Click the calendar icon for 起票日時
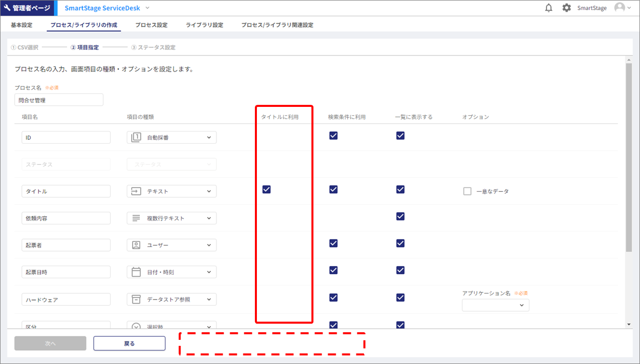This screenshot has height=364, width=640. pos(136,272)
